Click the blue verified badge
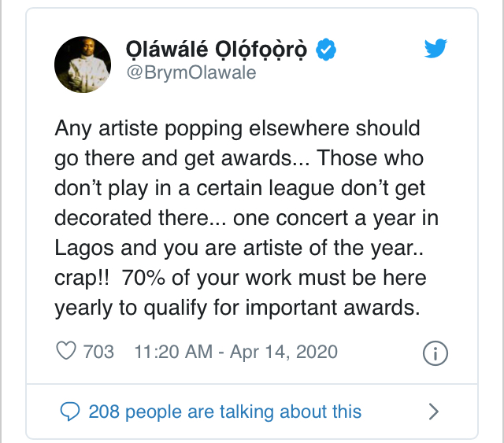 (x=327, y=50)
